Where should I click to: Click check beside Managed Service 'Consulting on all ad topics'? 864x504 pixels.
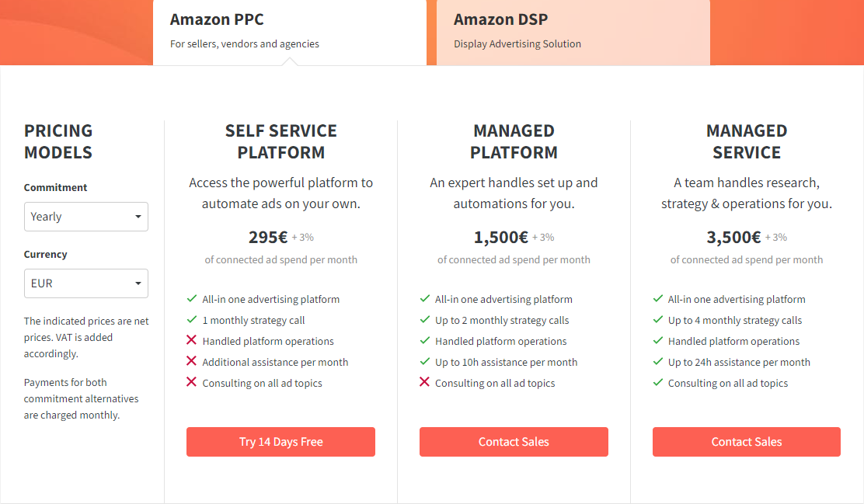pos(658,383)
